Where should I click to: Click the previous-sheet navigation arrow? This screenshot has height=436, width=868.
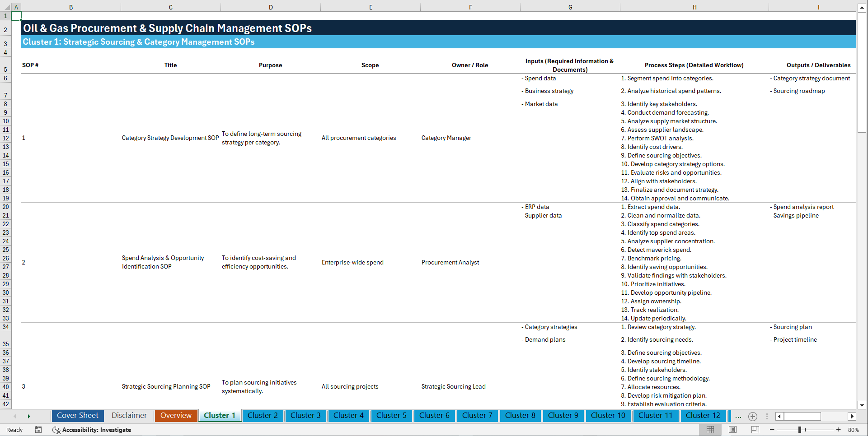[x=15, y=416]
